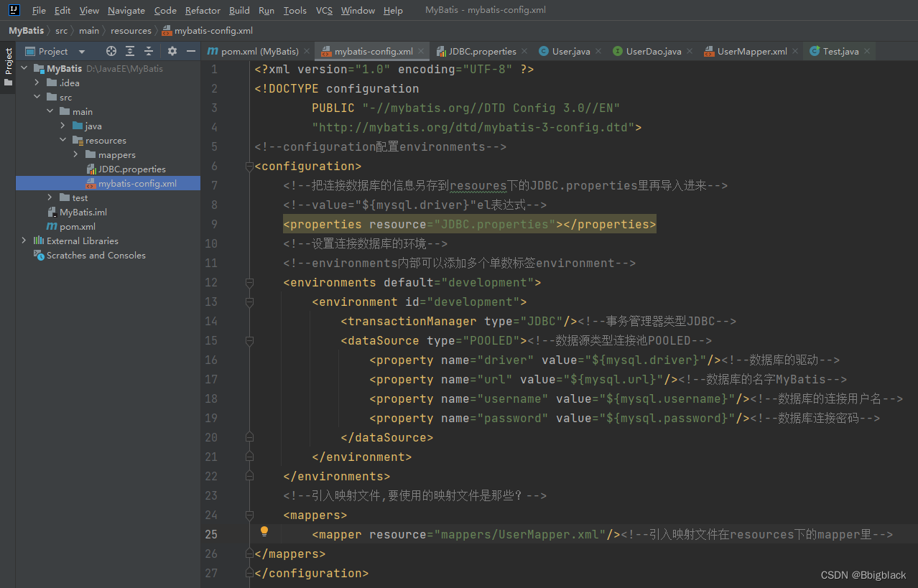
Task: Open the Project view dropdown arrow
Action: coord(81,51)
